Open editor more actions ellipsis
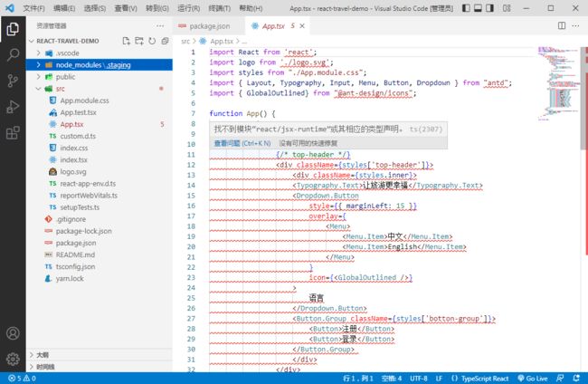Screen dimensions: 588x384 [575, 26]
